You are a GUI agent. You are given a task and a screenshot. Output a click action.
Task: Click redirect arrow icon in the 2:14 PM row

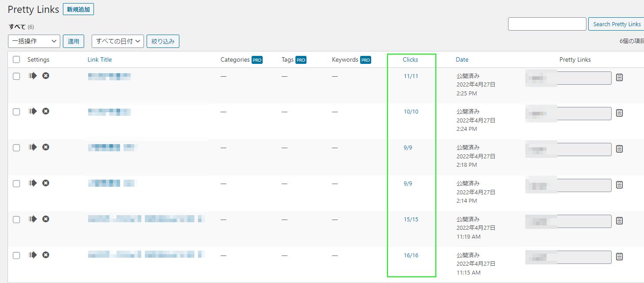click(33, 183)
